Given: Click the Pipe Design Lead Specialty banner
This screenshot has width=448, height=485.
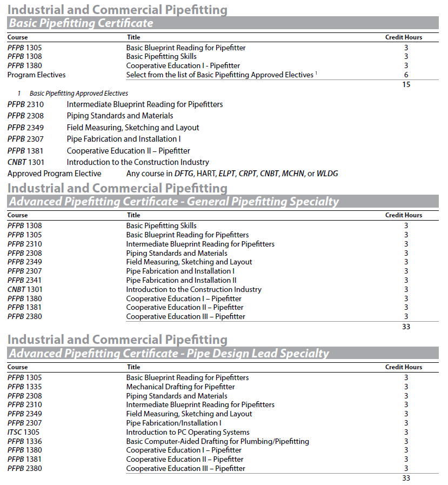Looking at the screenshot, I should [168, 354].
